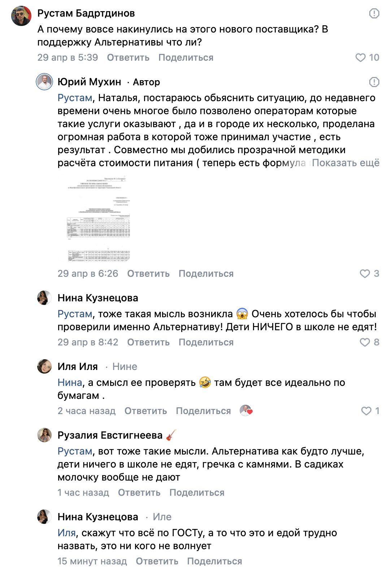Open Рустам Бадртдинов's profile avatar

[21, 16]
